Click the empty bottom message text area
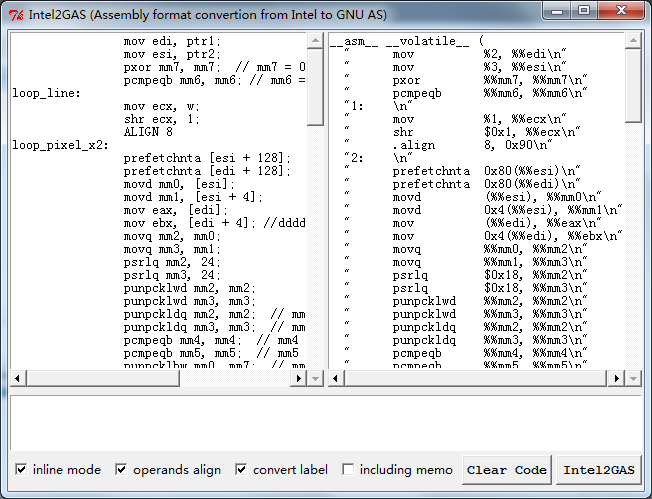 326,423
